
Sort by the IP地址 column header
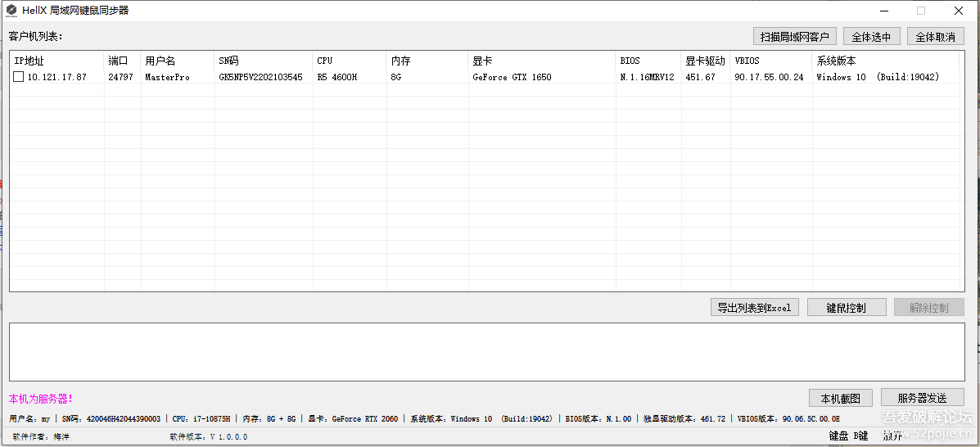[x=56, y=61]
